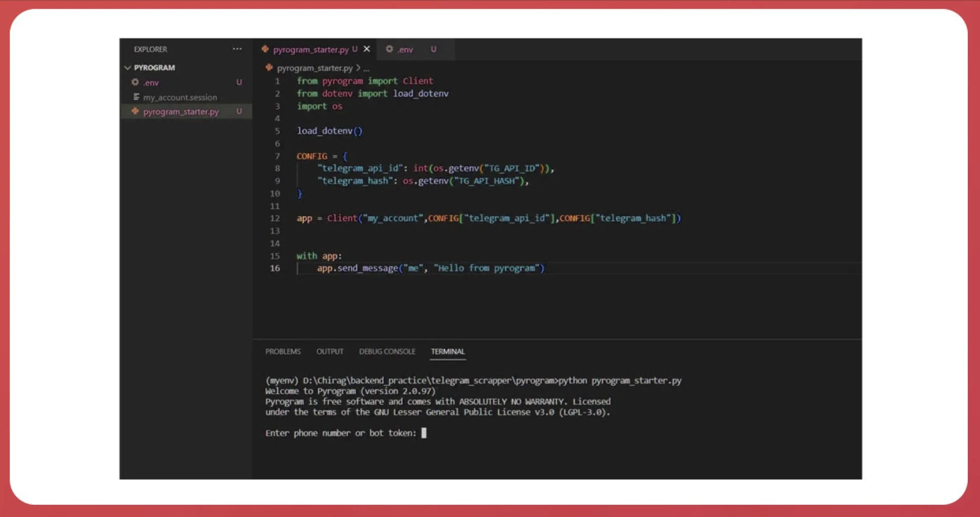Close the pyrogram_starter.py editor tab
The image size is (980, 517).
pos(366,49)
